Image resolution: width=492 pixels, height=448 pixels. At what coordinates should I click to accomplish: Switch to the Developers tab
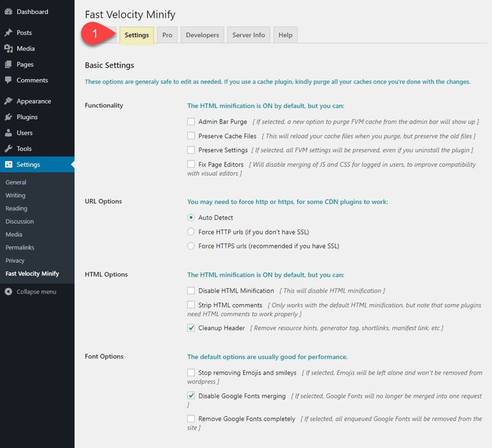(202, 35)
